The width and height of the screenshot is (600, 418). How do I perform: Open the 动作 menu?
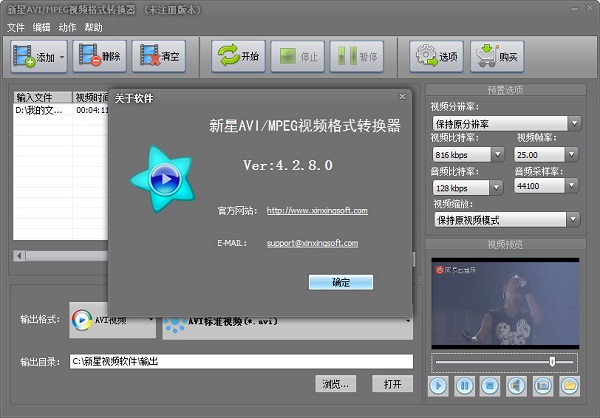click(67, 28)
